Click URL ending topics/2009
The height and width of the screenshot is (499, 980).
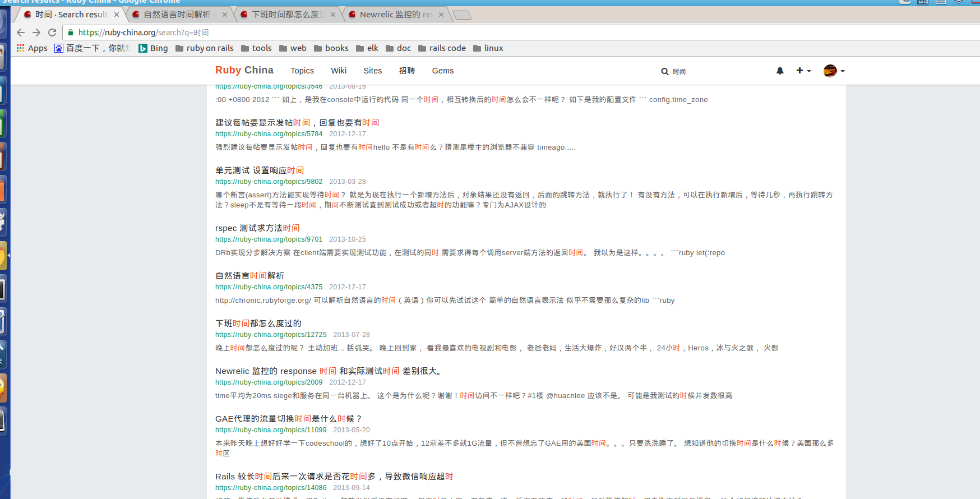tap(269, 382)
